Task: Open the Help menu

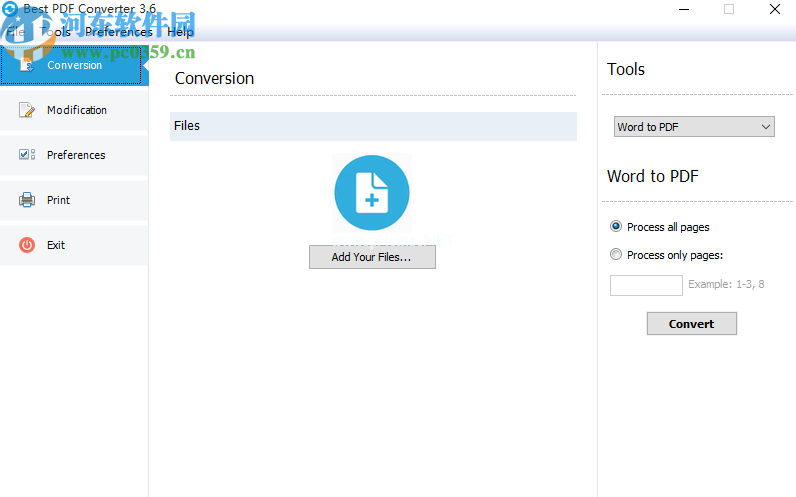Action: pyautogui.click(x=180, y=32)
